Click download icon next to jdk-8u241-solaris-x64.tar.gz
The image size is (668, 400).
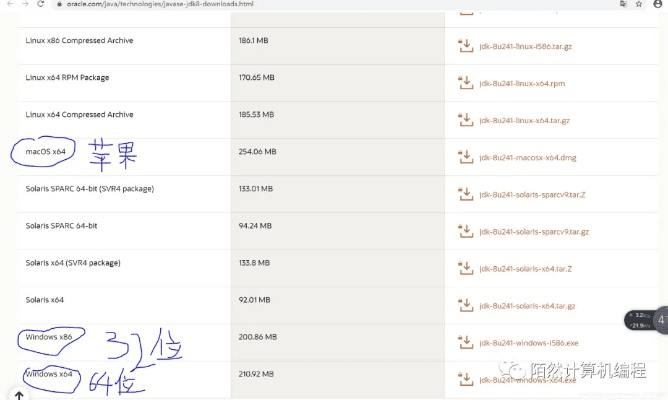464,305
